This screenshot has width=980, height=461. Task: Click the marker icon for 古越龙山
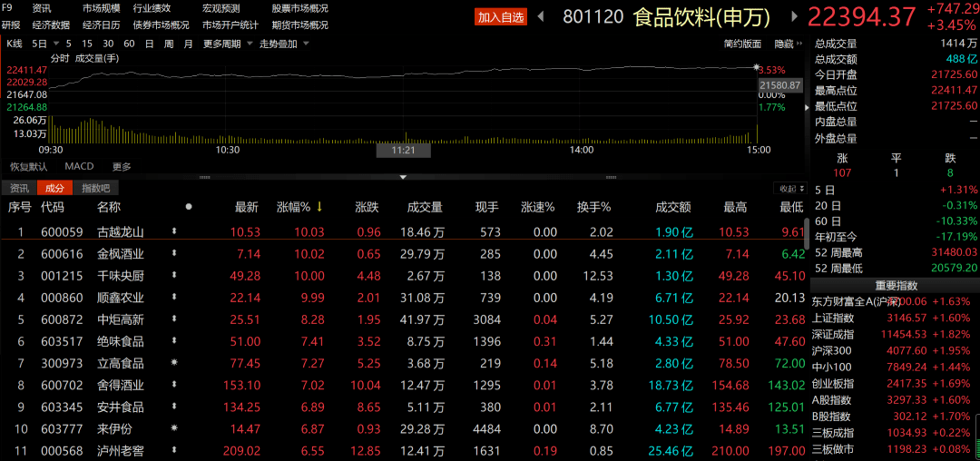point(174,231)
